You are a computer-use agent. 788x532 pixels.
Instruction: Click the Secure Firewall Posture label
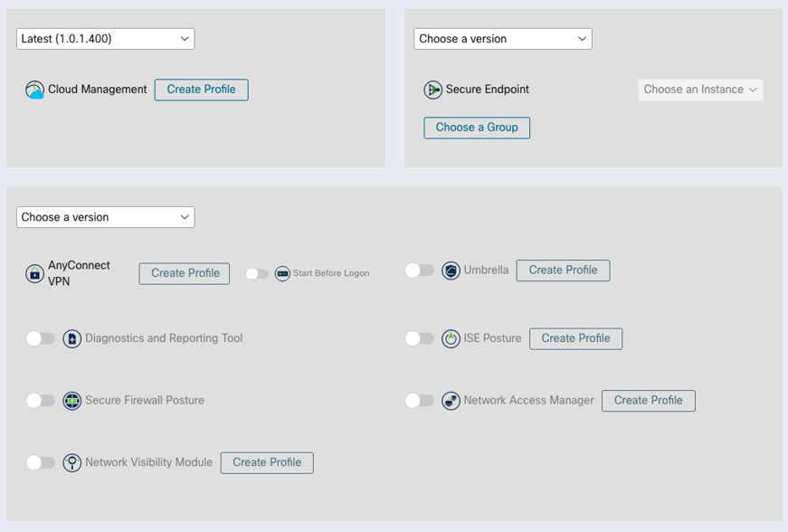click(145, 401)
